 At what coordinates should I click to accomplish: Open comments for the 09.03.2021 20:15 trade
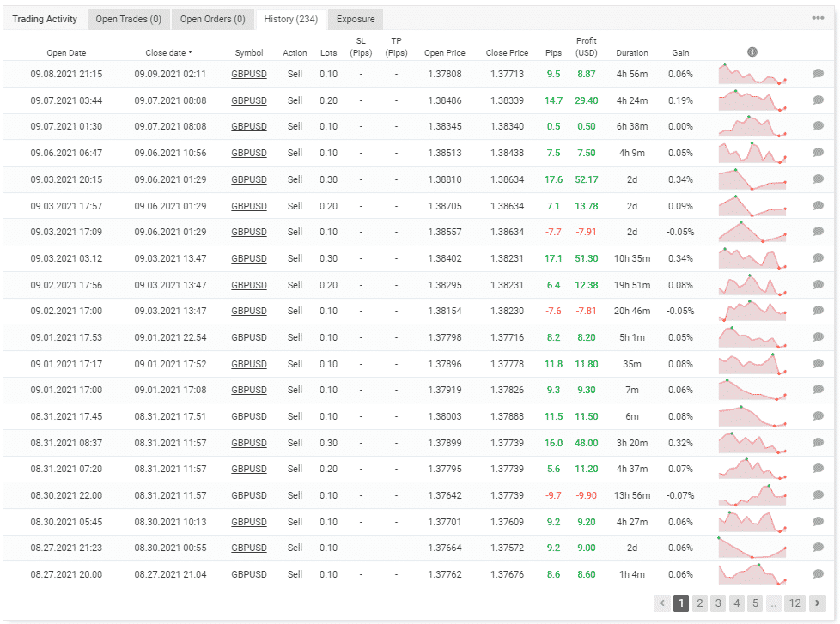[x=817, y=179]
